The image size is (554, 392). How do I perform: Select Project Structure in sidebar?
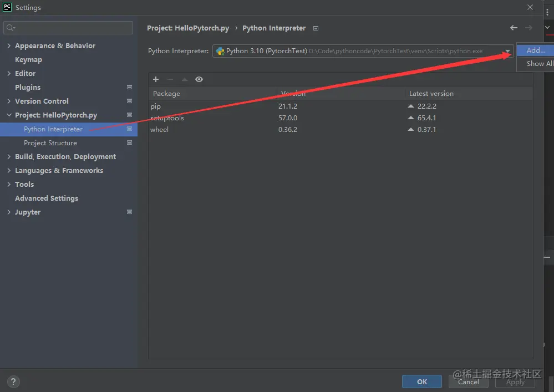pos(50,142)
